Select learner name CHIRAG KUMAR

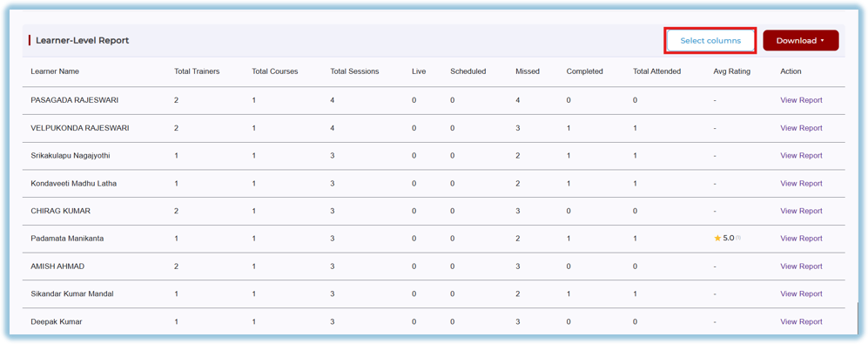[60, 211]
